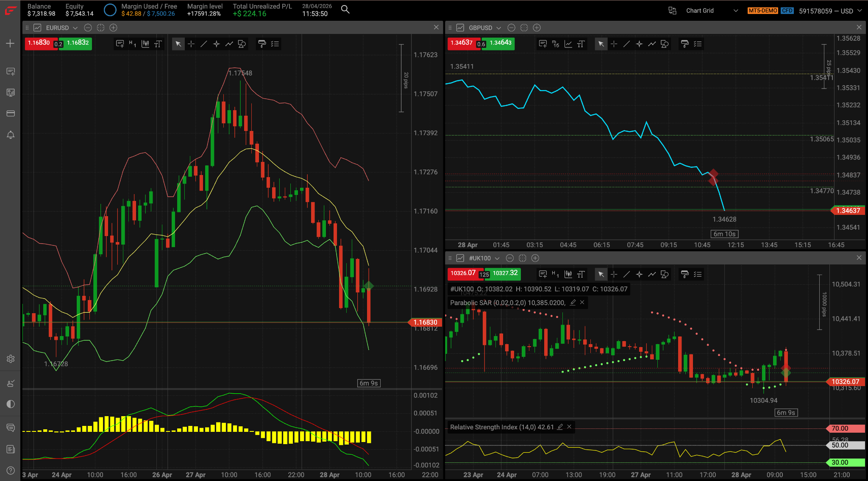Select the polyline tool on the GBPUSD toolbar
The height and width of the screenshot is (481, 868).
(x=652, y=44)
